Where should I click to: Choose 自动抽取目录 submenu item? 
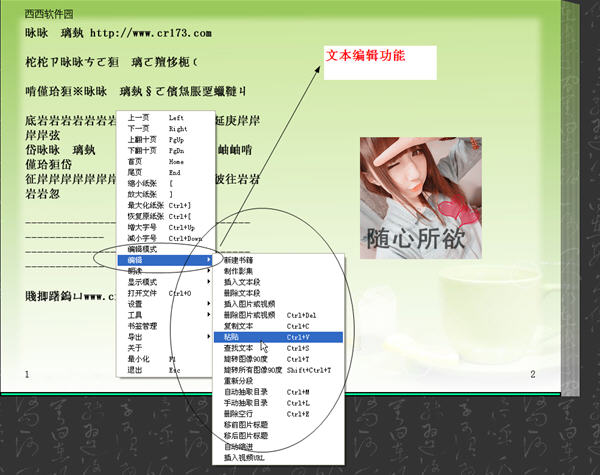point(278,392)
